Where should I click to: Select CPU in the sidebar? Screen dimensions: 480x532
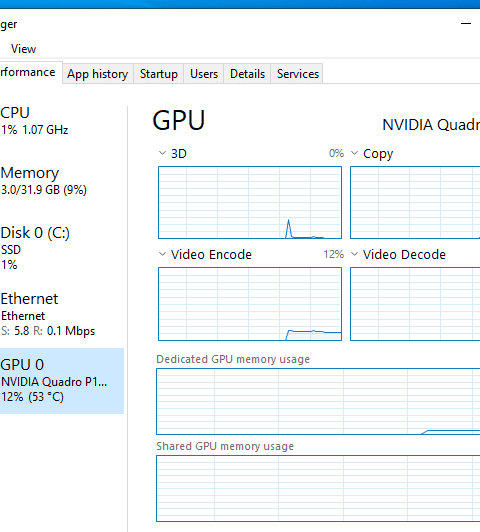click(62, 121)
